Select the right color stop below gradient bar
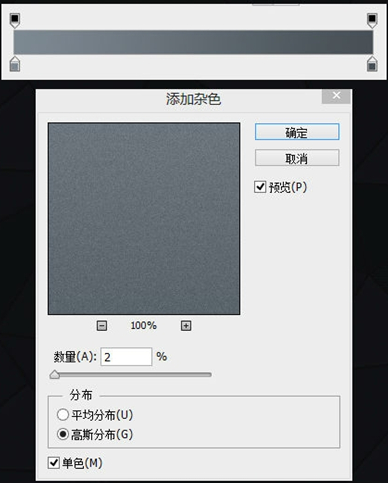This screenshot has height=483, width=388. click(x=372, y=64)
